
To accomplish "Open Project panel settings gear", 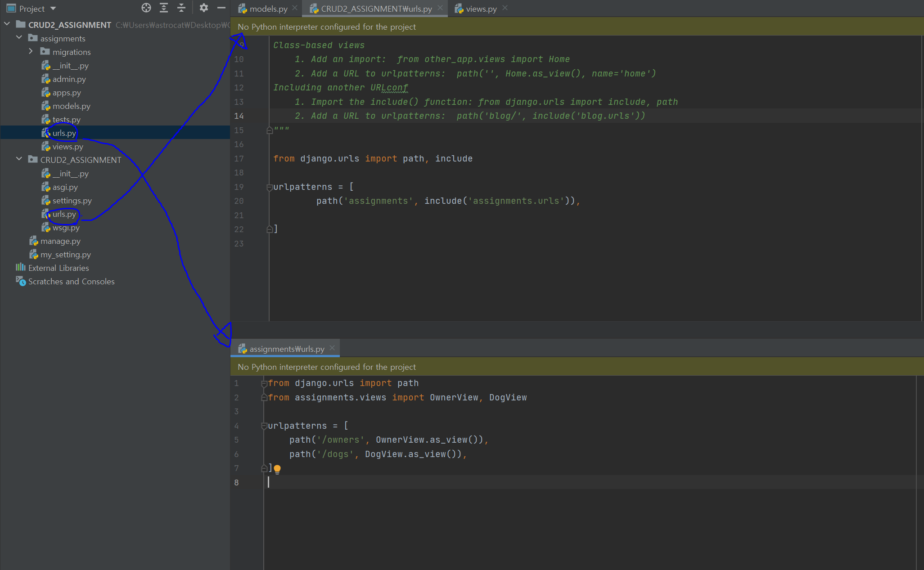I will [203, 8].
